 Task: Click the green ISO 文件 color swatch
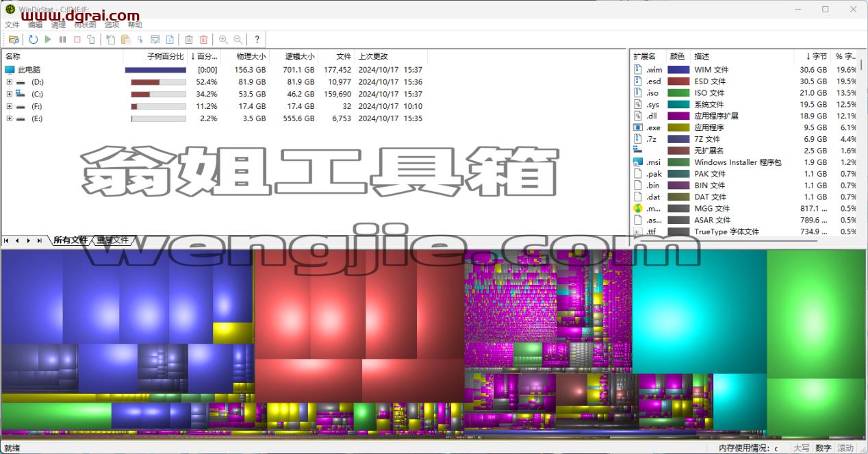click(678, 93)
